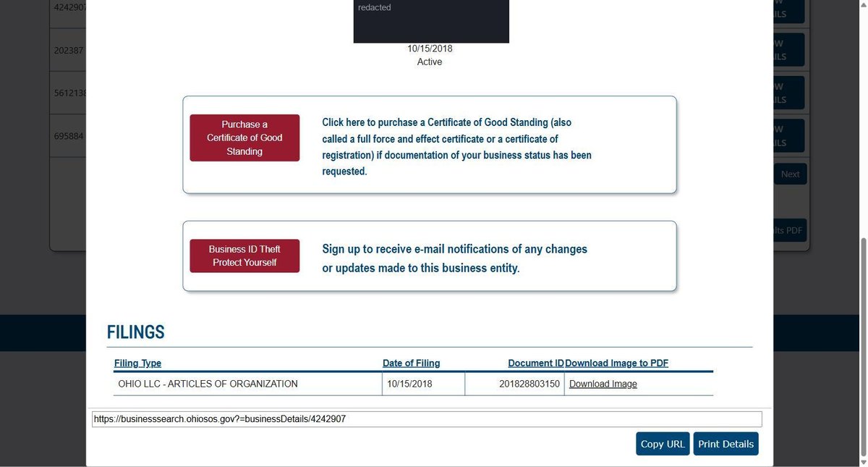Sort filings by Date of Filing header

(412, 363)
